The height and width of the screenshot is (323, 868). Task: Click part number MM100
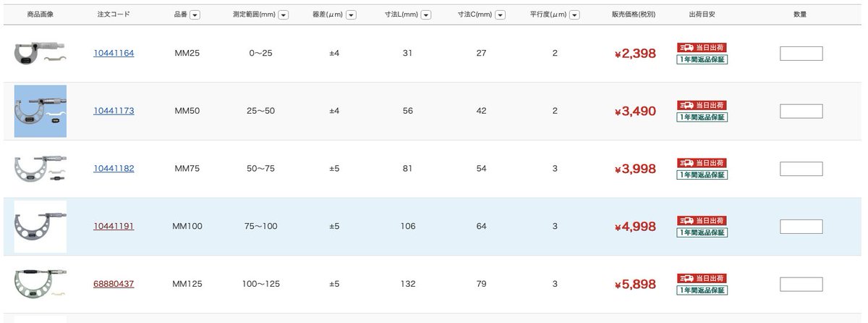click(187, 227)
